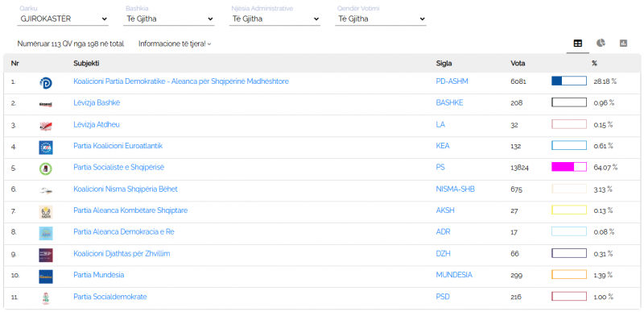Open the Njësia Administrative dropdown

pyautogui.click(x=275, y=19)
